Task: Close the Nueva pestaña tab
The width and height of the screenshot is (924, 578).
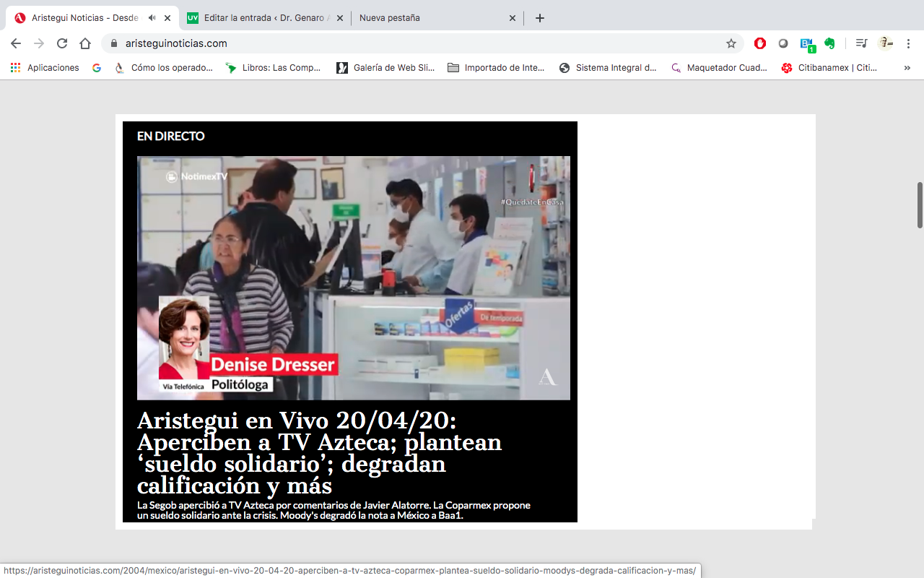Action: click(513, 18)
